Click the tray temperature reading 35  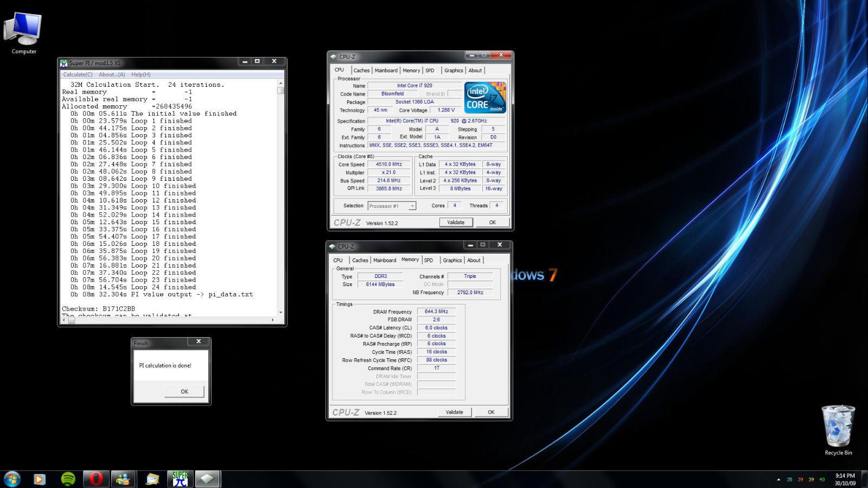pos(789,479)
